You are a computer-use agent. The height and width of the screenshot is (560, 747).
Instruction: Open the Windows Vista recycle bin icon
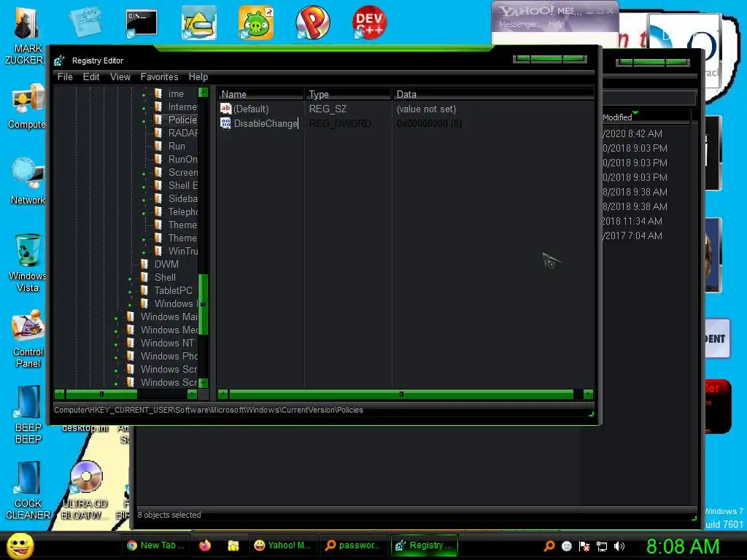point(27,262)
